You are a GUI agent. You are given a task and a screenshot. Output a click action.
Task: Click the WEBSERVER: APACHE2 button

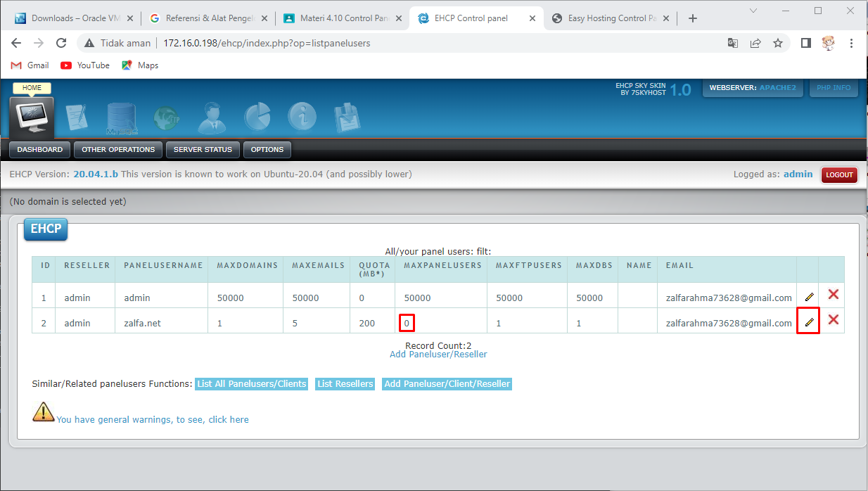pyautogui.click(x=753, y=88)
